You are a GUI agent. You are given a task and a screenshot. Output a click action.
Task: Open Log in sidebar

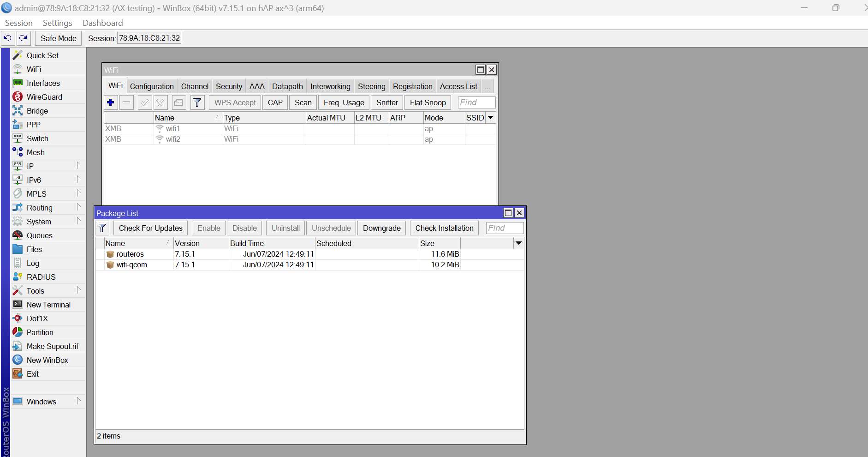[48, 263]
